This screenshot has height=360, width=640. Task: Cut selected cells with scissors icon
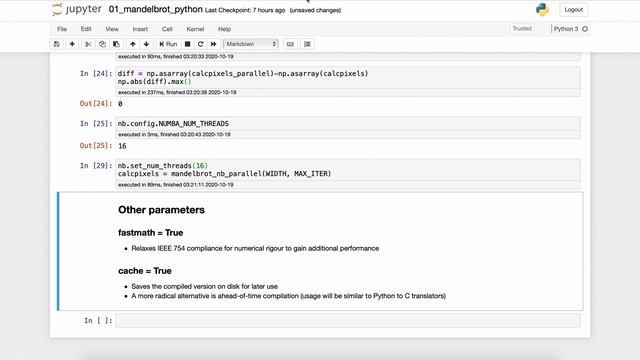point(88,44)
